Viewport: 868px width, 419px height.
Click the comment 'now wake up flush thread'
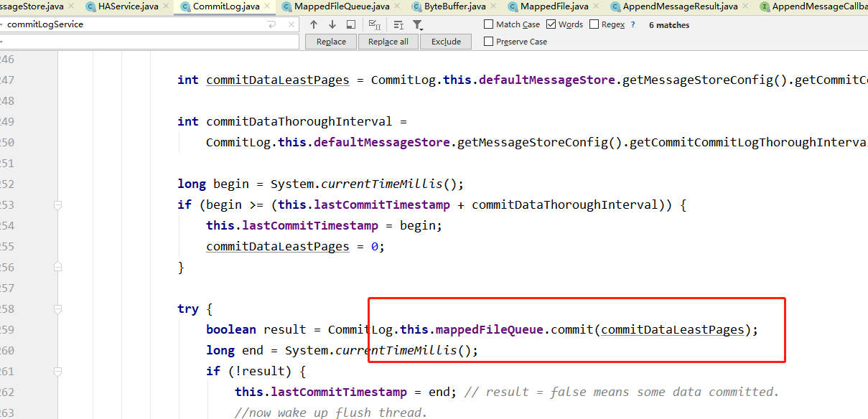[331, 413]
